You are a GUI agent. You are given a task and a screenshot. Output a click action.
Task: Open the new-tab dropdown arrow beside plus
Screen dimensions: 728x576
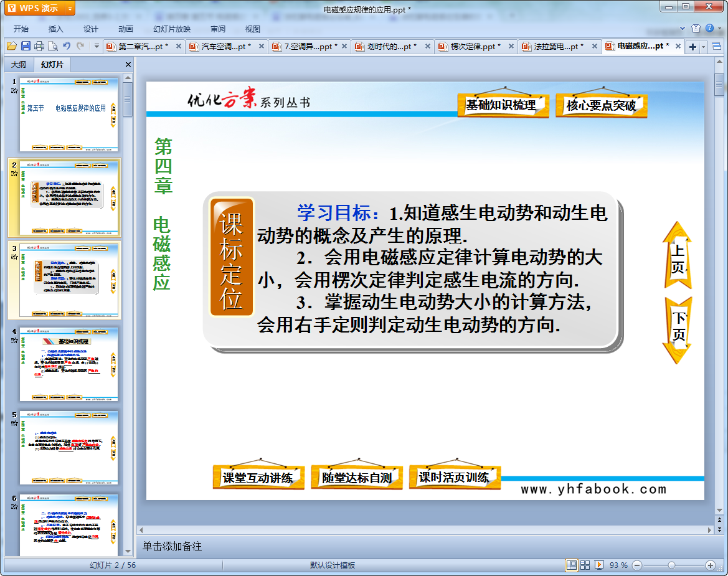point(703,47)
